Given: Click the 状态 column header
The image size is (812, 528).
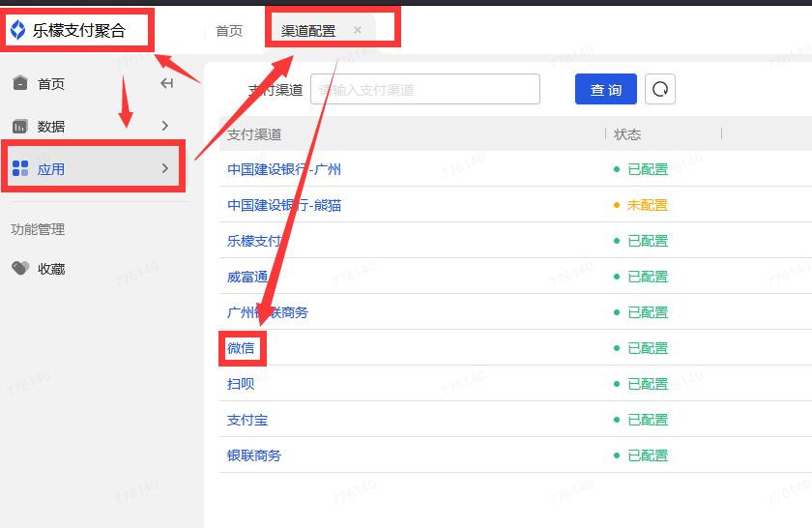Looking at the screenshot, I should click(x=627, y=134).
